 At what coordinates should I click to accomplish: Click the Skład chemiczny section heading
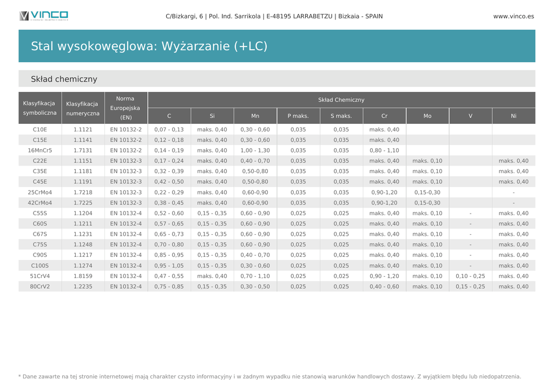click(64, 79)
